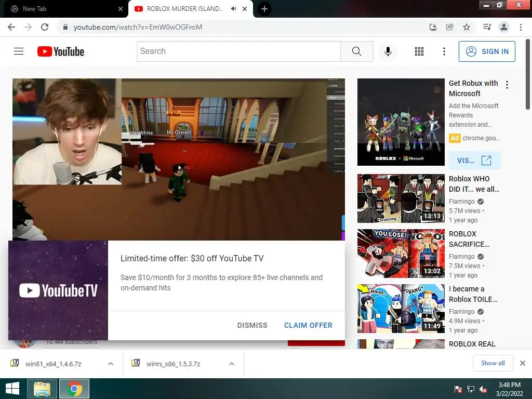Click the YouTube logo

point(61,51)
